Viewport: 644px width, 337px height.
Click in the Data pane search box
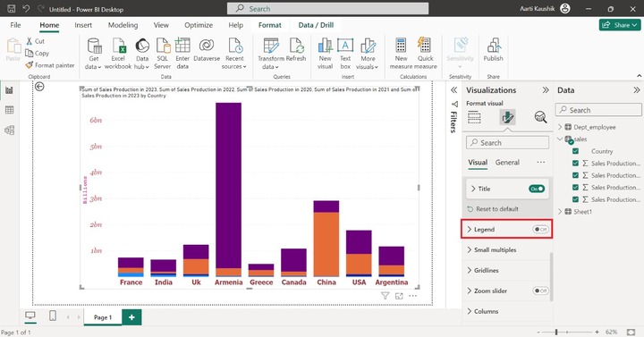coord(598,110)
